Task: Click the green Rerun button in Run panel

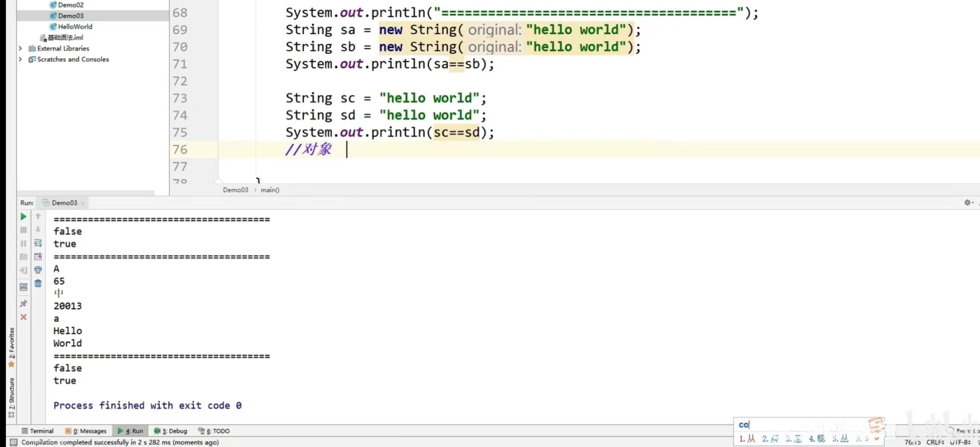Action: coord(23,217)
